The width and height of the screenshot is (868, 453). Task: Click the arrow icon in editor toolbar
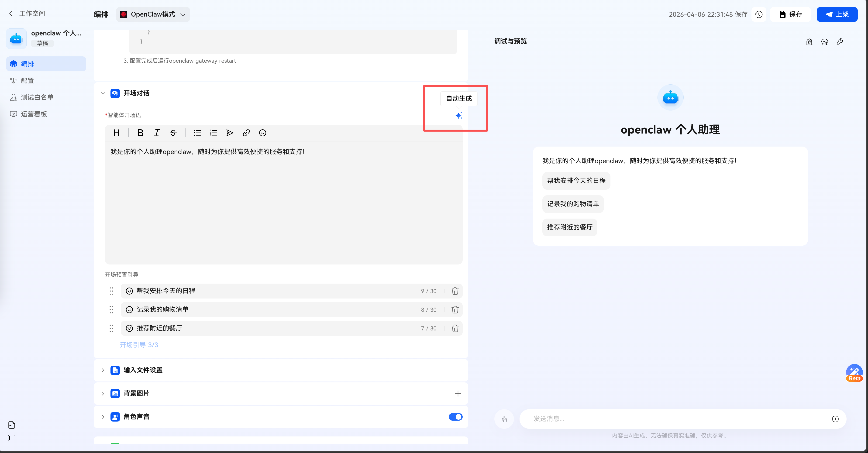tap(230, 133)
